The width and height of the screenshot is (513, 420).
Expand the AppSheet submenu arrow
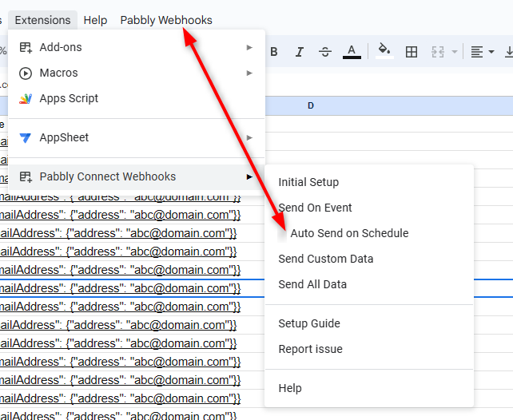(x=249, y=137)
